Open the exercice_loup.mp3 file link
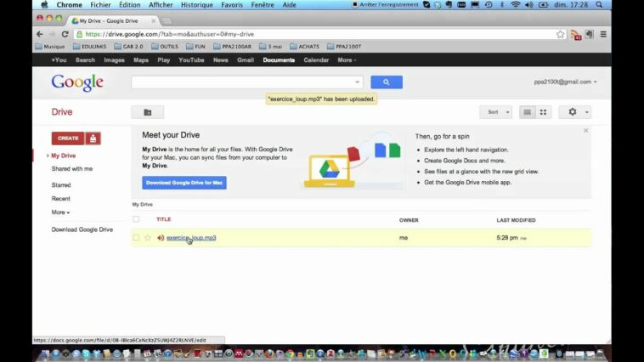Viewport: 644px width, 362px height. point(191,238)
